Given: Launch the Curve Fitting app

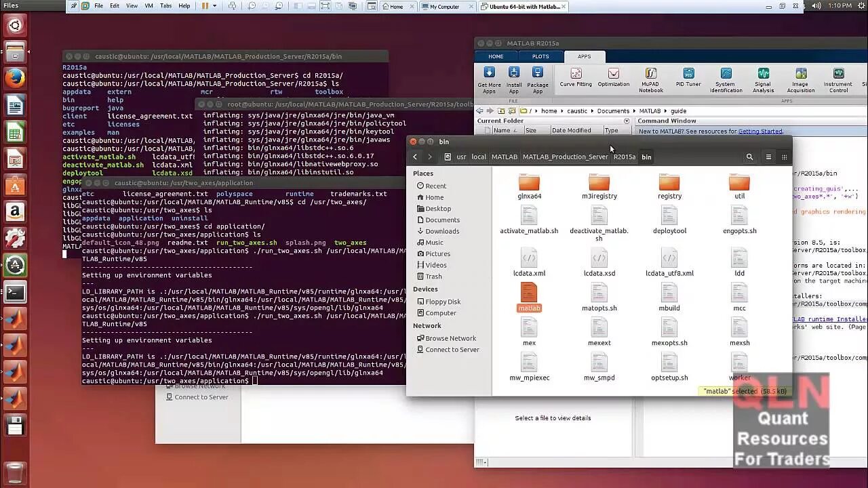Looking at the screenshot, I should point(576,77).
